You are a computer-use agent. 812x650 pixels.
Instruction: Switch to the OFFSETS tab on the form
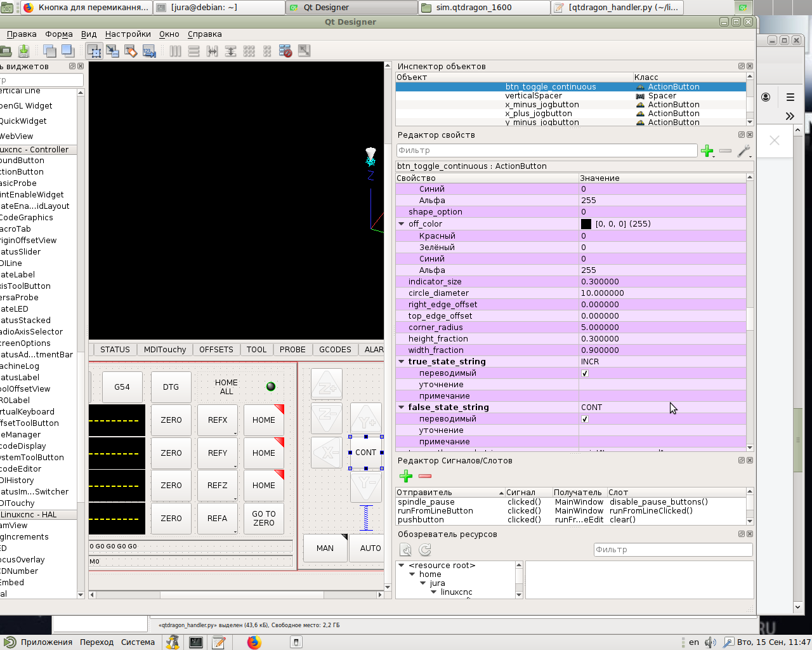[x=216, y=350]
